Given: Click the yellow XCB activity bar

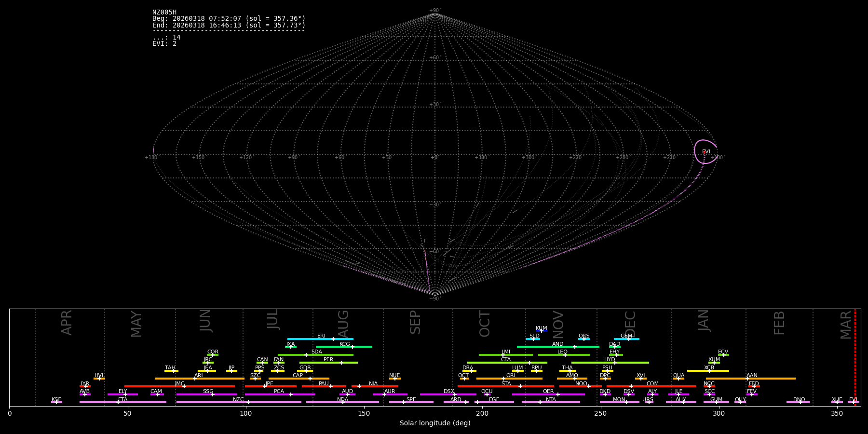Looking at the screenshot, I should click(708, 371).
